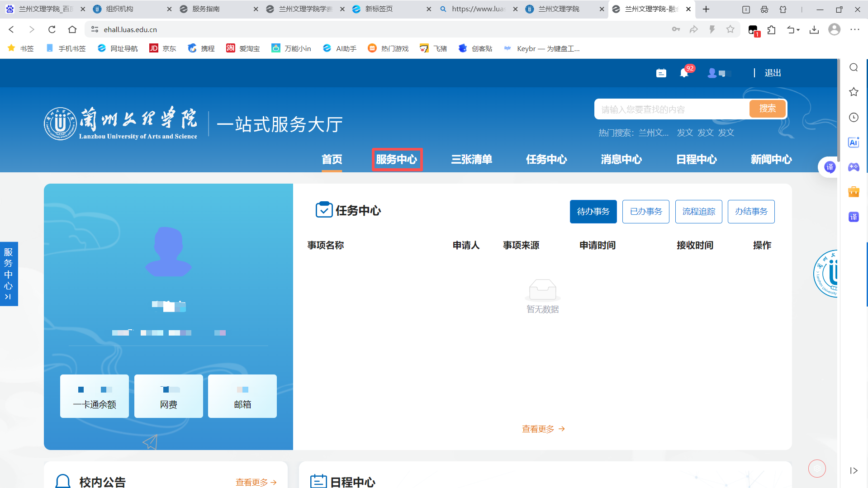Viewport: 868px width, 488px height.
Task: Bookmark page with address bar star icon
Action: 730,29
